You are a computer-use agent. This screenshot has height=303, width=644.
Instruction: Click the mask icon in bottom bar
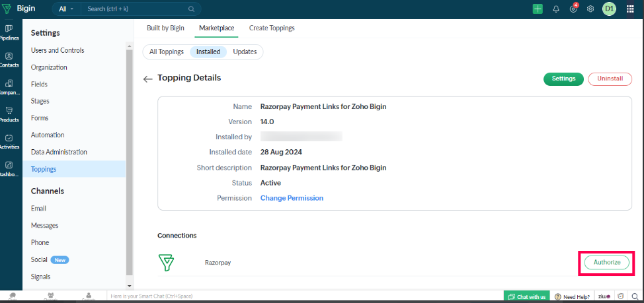622,296
